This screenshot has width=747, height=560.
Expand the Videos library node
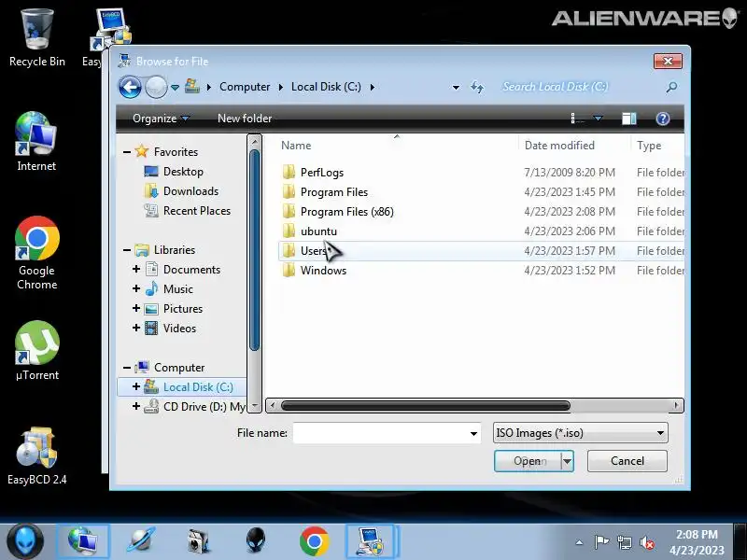pyautogui.click(x=136, y=329)
